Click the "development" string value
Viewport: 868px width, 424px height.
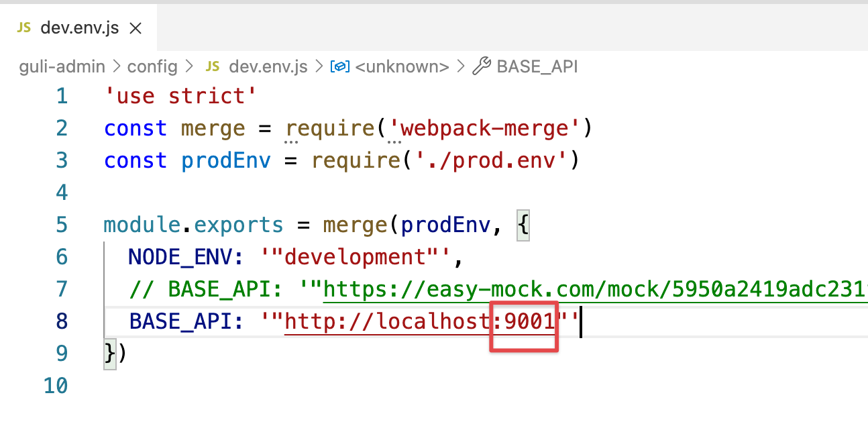355,257
